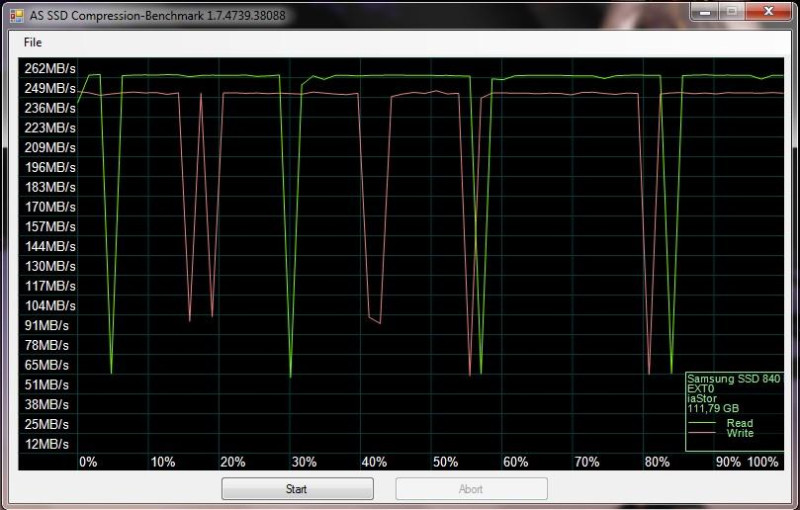Click the 100% x-axis label
Image resolution: width=800 pixels, height=510 pixels.
coord(763,462)
